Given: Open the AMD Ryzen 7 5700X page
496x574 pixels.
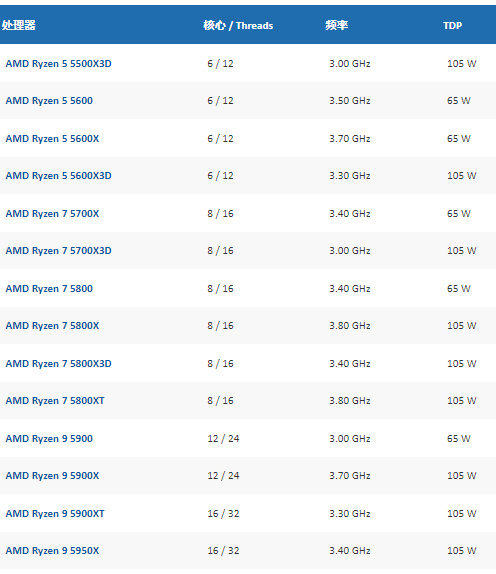Looking at the screenshot, I should click(x=52, y=214).
